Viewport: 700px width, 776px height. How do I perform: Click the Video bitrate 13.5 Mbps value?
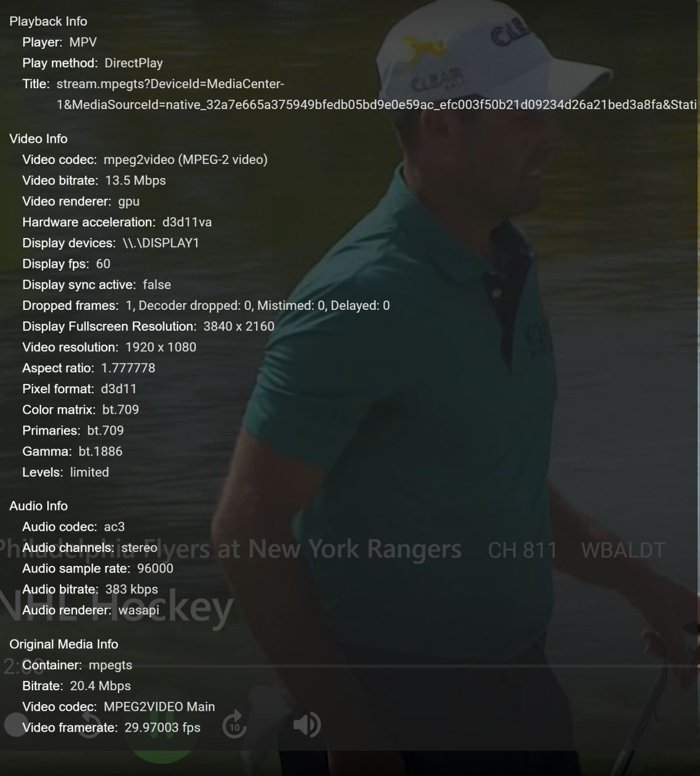point(135,181)
